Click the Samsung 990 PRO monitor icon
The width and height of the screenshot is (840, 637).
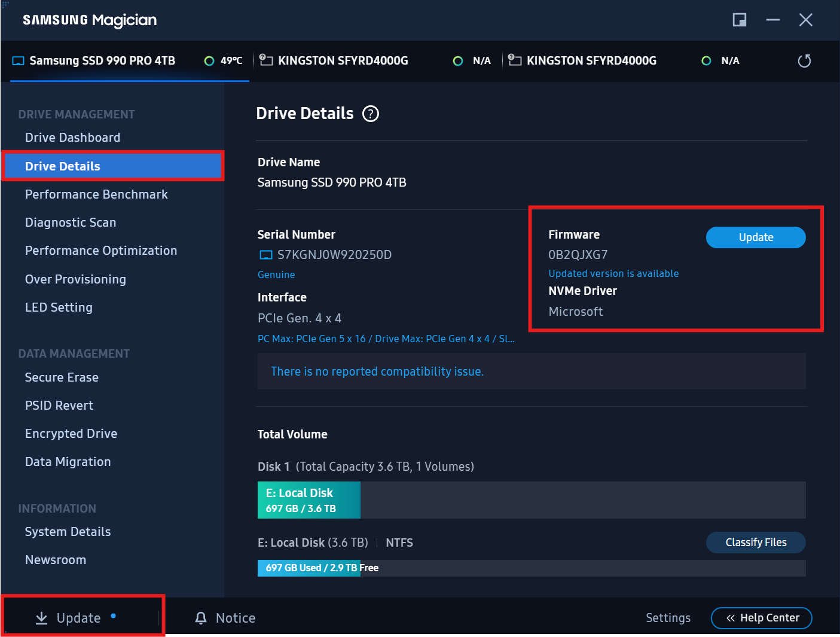tap(19, 61)
